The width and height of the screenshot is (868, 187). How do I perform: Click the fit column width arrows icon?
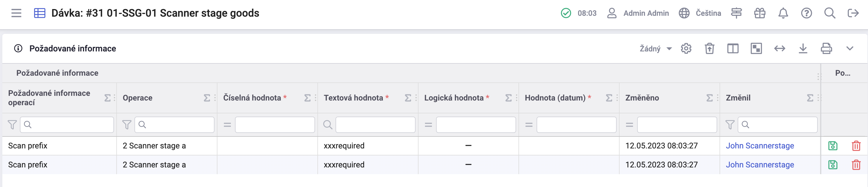click(780, 48)
